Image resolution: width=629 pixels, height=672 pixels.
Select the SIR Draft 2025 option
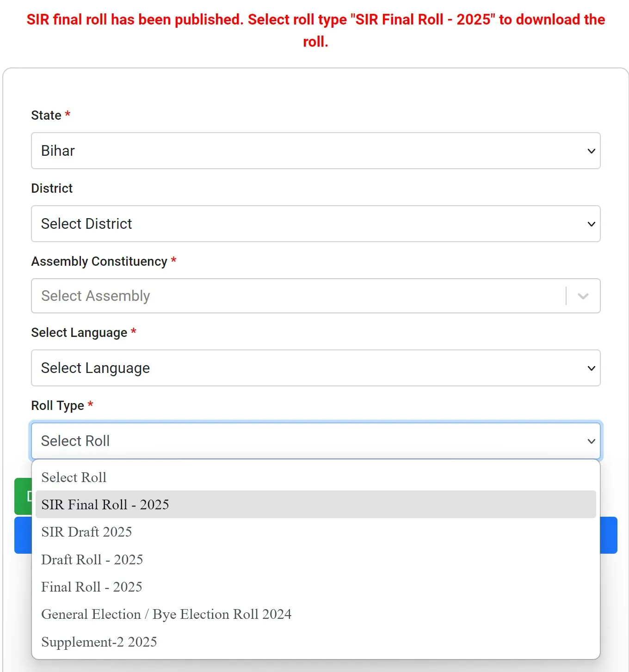click(86, 532)
